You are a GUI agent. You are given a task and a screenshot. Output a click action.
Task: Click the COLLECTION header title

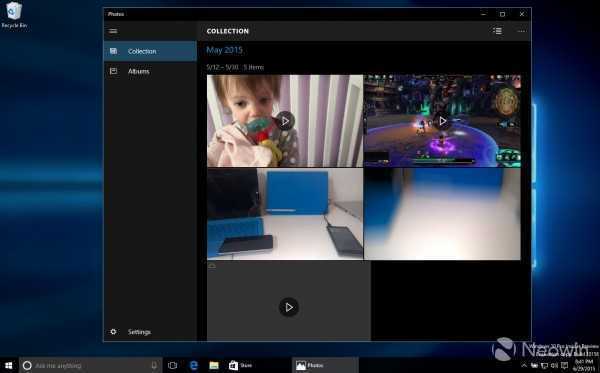228,31
